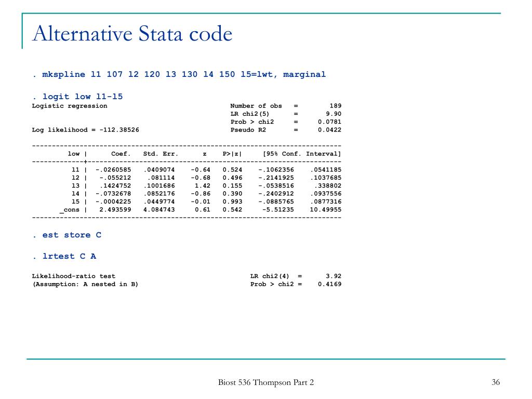532x399 pixels.
Task: Click the l3 z value 1.42
Action: point(203,186)
